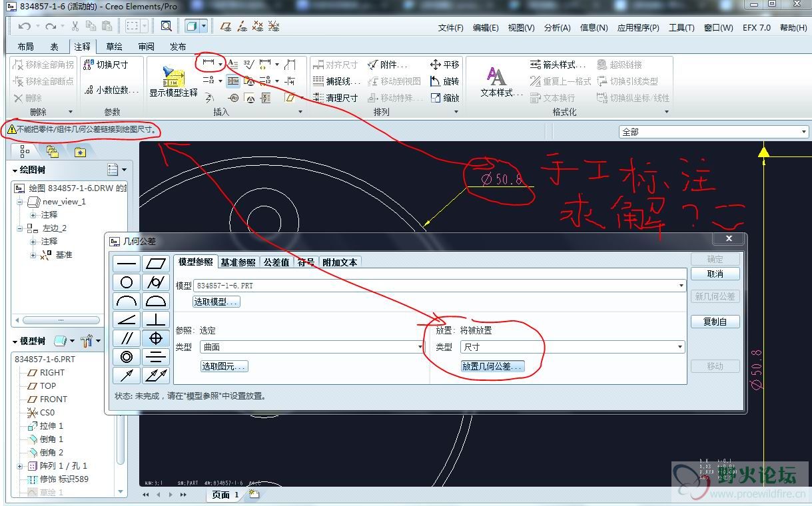The image size is (812, 506).
Task: Select the circularity tolerance symbol
Action: [127, 282]
